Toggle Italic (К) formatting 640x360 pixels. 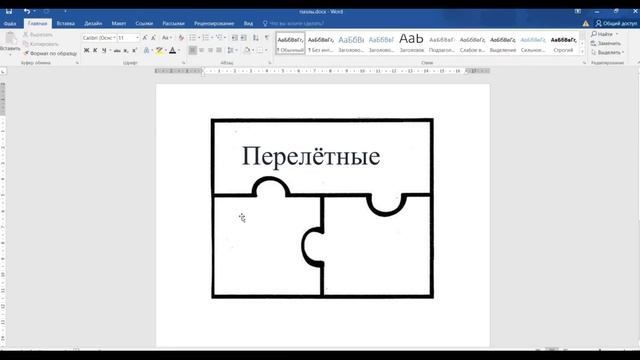pyautogui.click(x=95, y=50)
